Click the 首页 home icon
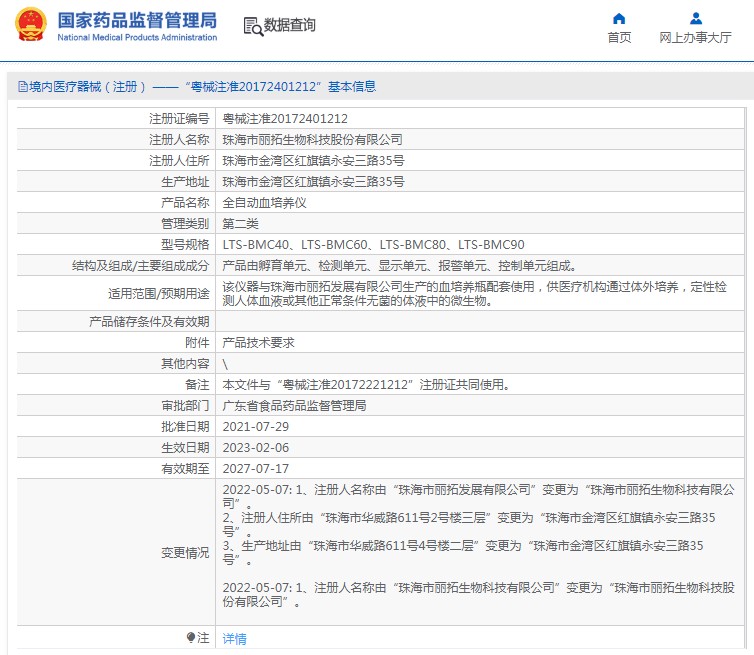 click(x=619, y=19)
